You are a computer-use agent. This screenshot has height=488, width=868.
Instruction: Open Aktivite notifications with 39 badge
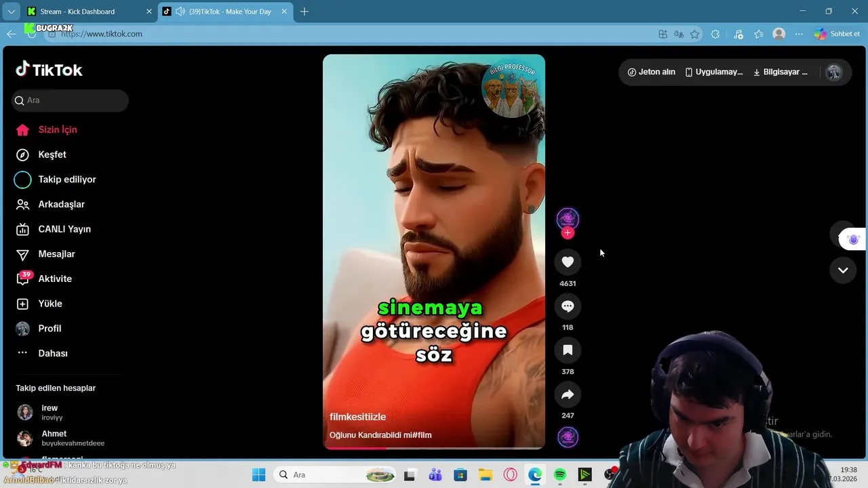pyautogui.click(x=54, y=279)
